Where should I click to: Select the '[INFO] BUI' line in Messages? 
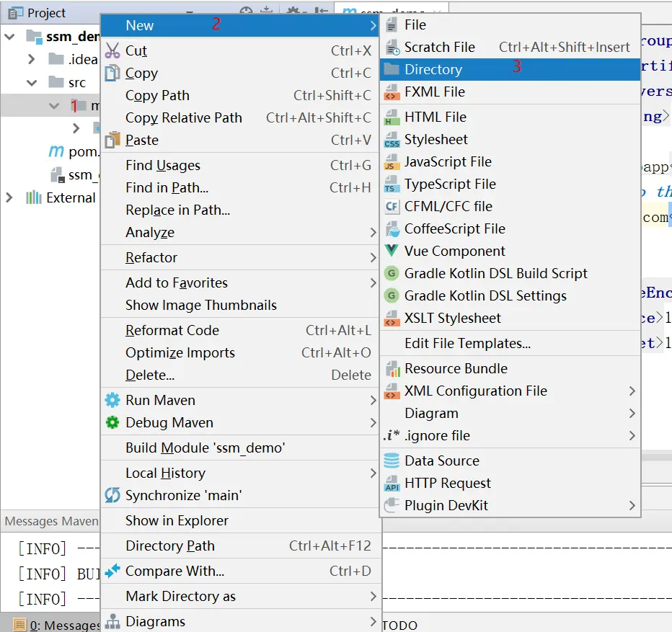58,574
